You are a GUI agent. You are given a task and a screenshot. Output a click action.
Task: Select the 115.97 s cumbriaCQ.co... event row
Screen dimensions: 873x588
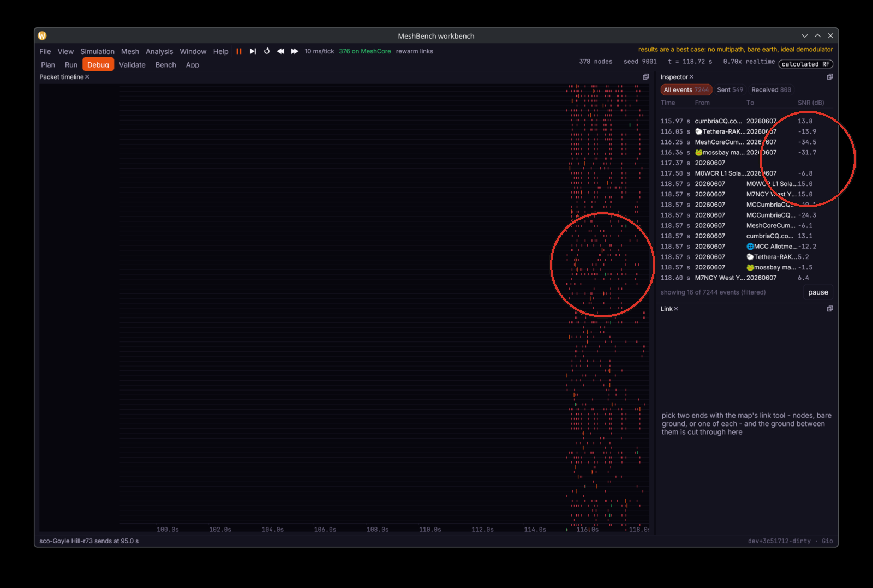pyautogui.click(x=746, y=121)
